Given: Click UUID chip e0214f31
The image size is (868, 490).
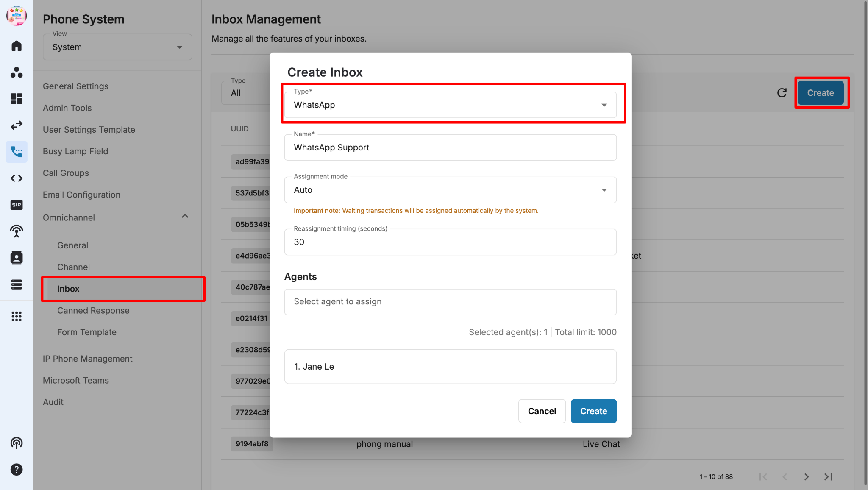Looking at the screenshot, I should point(250,318).
